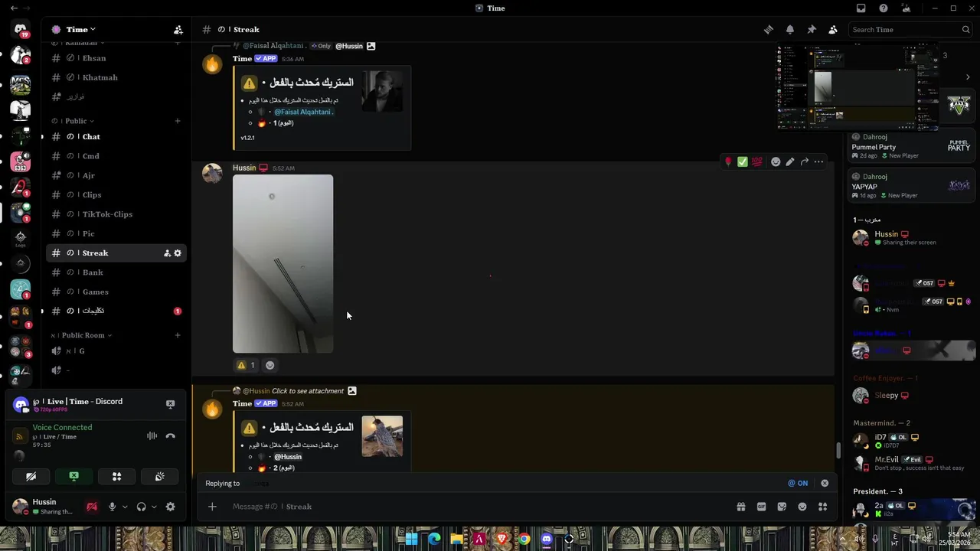Open sticker picker in message bar
980x551 pixels.
click(x=782, y=507)
